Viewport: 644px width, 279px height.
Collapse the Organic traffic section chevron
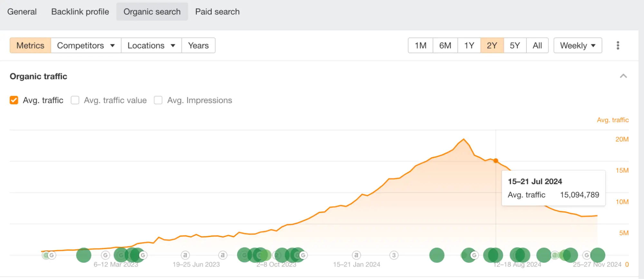[623, 76]
